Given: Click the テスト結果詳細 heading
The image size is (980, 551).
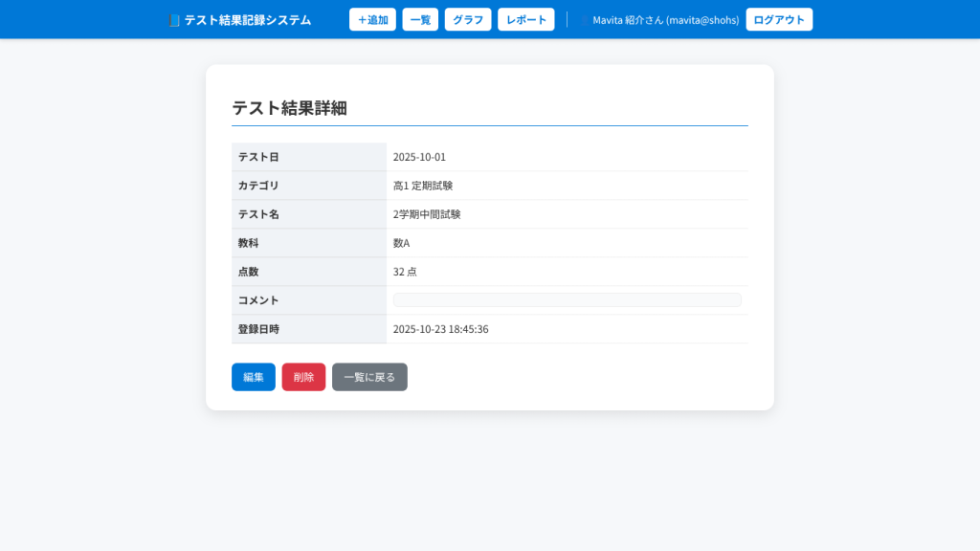Looking at the screenshot, I should [289, 108].
